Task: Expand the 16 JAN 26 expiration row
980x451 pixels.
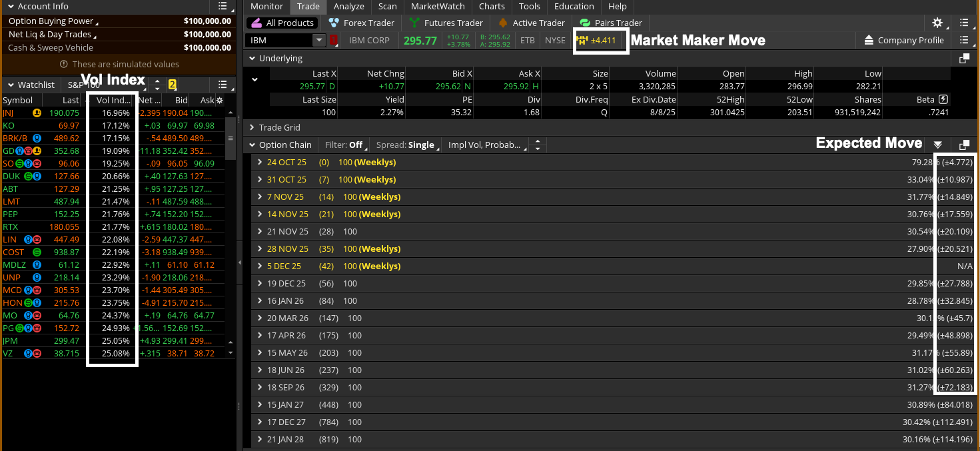Action: point(260,300)
